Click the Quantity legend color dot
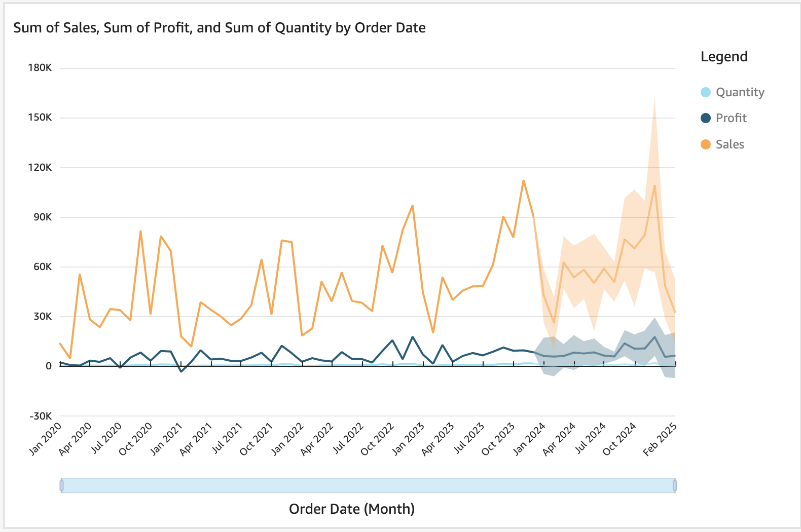This screenshot has height=532, width=801. tap(705, 92)
